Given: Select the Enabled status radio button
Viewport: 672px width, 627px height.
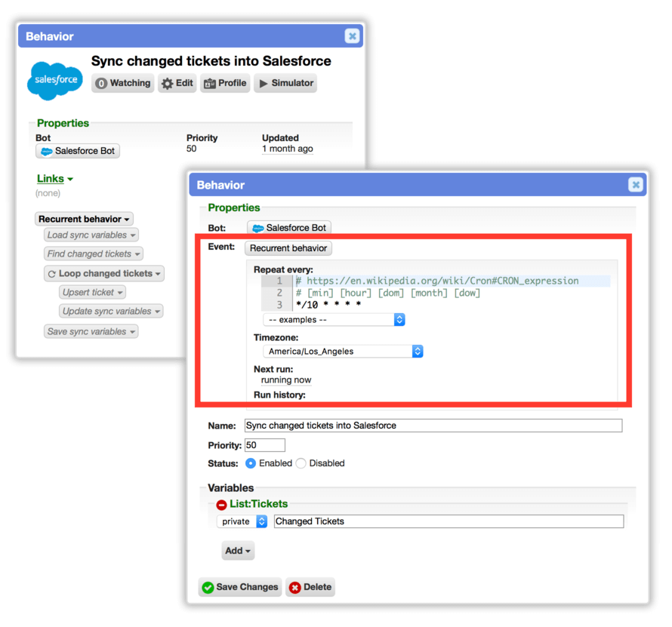Looking at the screenshot, I should click(x=251, y=463).
